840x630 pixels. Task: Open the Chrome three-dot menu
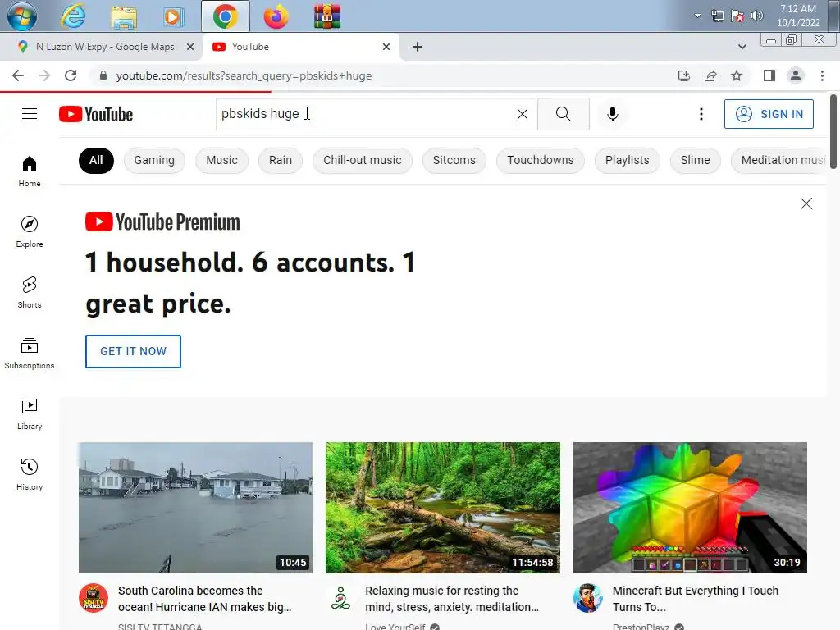[822, 75]
